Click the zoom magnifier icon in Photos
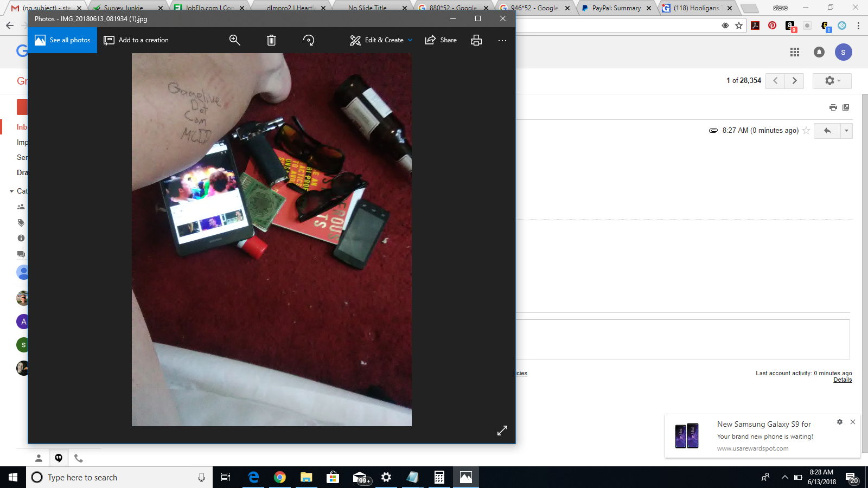 (234, 40)
